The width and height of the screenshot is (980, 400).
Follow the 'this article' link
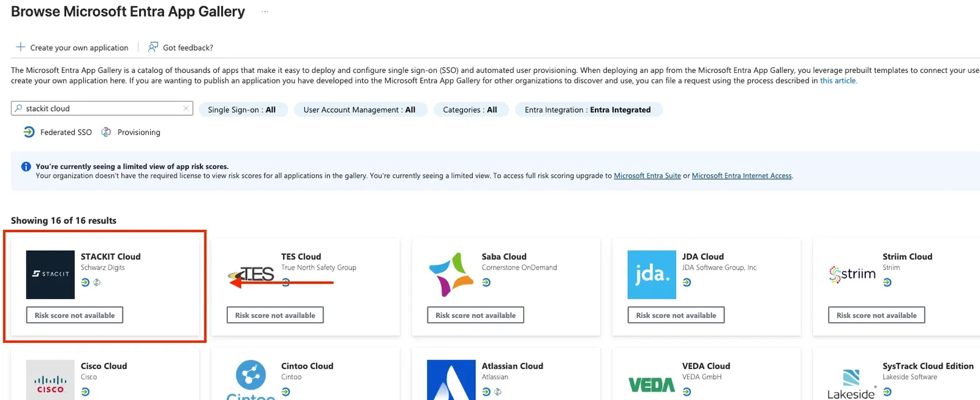coord(838,81)
